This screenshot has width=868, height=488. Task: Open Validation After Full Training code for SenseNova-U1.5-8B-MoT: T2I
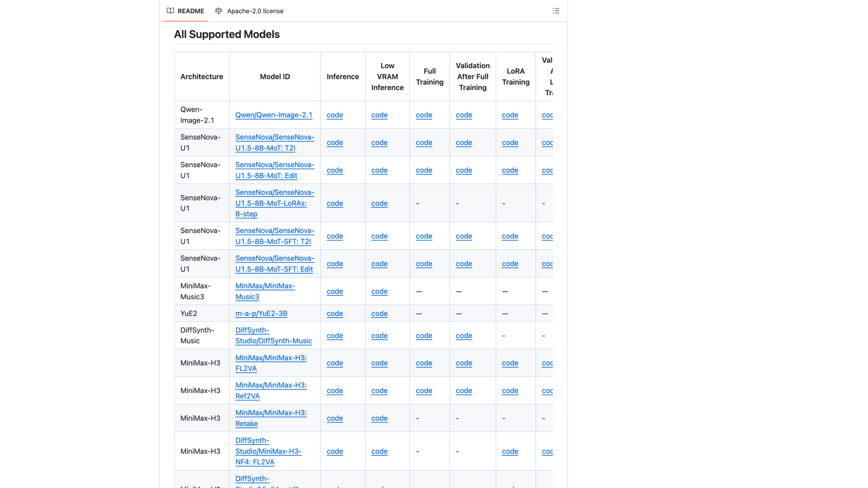[x=464, y=142]
